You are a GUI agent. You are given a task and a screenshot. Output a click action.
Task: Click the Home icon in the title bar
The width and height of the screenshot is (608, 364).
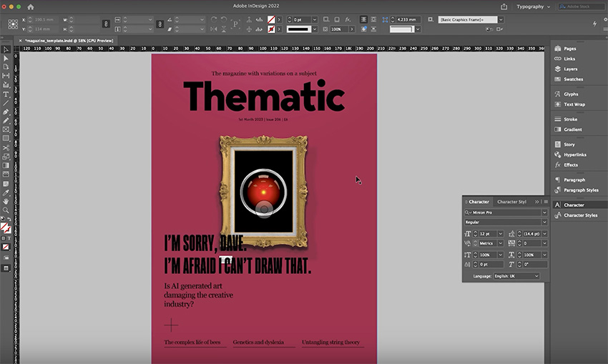pyautogui.click(x=31, y=6)
